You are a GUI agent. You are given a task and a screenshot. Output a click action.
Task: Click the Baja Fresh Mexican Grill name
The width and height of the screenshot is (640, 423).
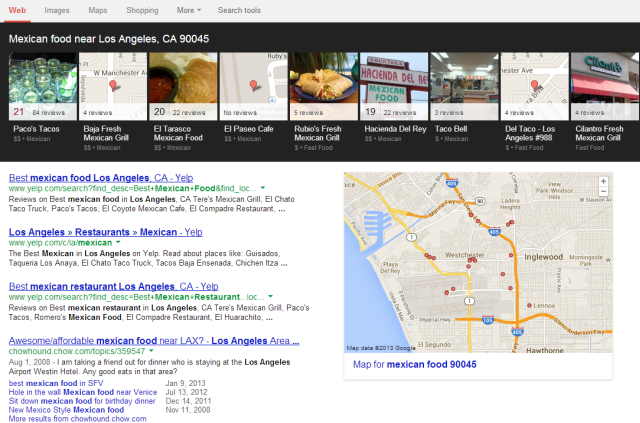106,134
